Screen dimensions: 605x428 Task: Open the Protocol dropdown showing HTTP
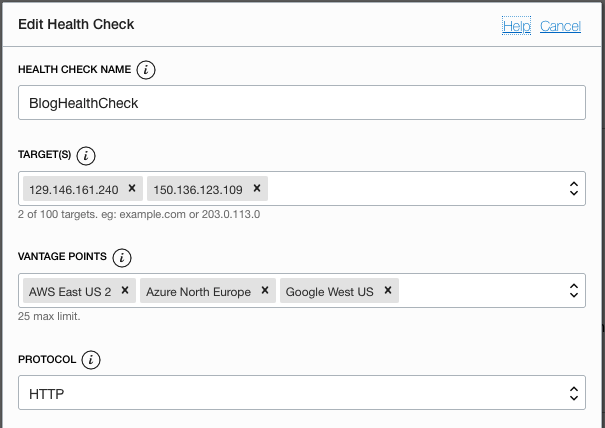pyautogui.click(x=301, y=393)
